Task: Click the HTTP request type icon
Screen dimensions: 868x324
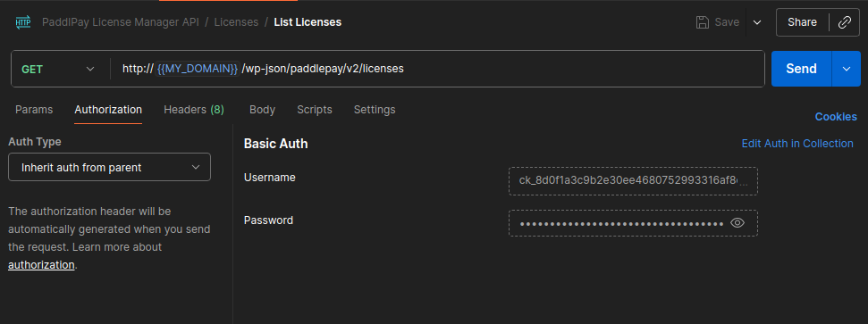Action: pos(23,22)
